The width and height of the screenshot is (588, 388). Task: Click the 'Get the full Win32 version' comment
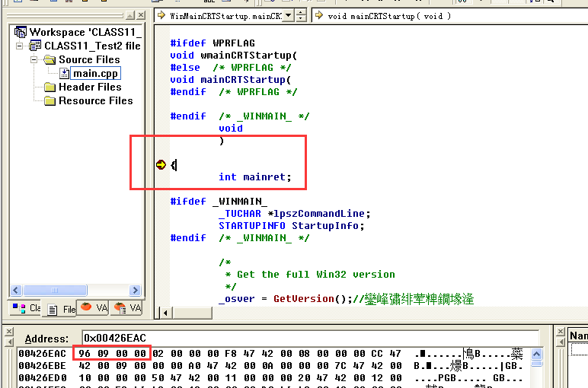pos(316,275)
